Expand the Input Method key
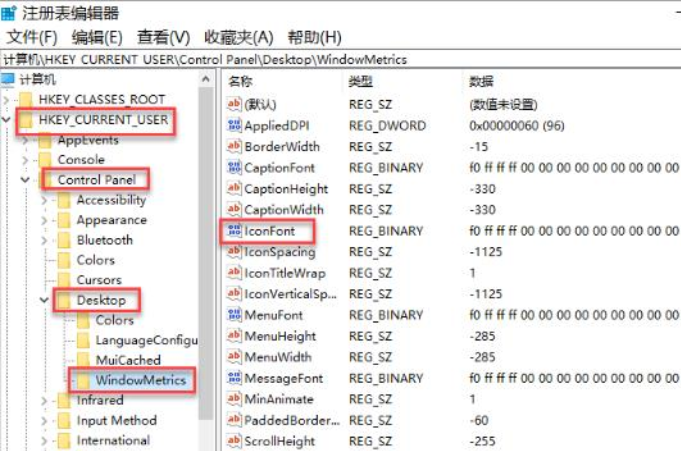This screenshot has height=451, width=681. 44,420
